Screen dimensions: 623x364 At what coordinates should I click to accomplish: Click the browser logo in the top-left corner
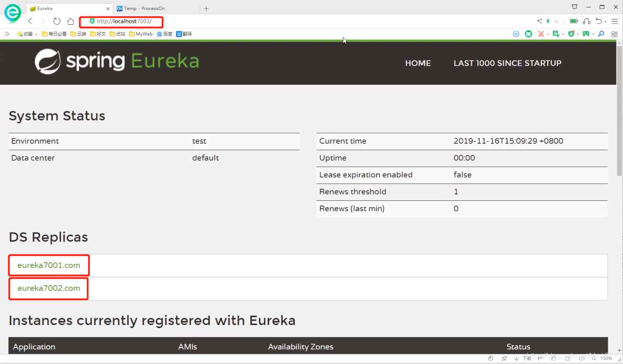[13, 13]
